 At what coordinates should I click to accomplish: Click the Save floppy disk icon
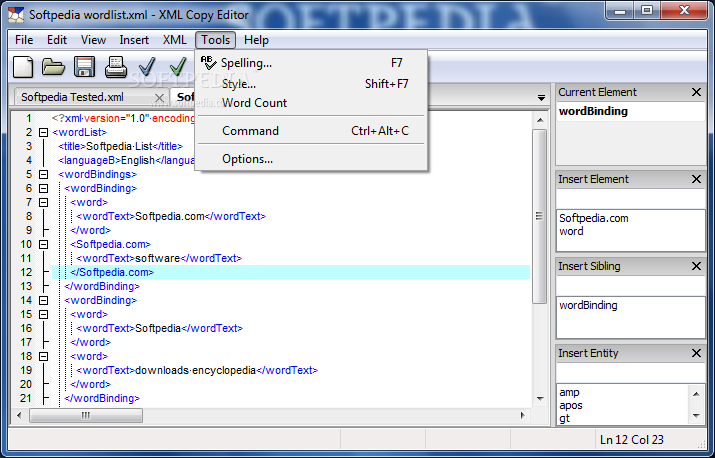[x=84, y=67]
